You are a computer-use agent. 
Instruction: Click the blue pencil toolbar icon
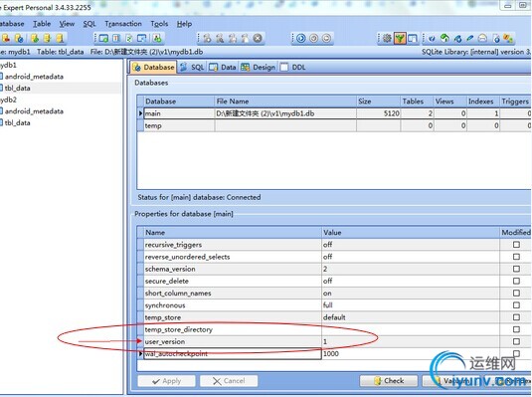(470, 38)
